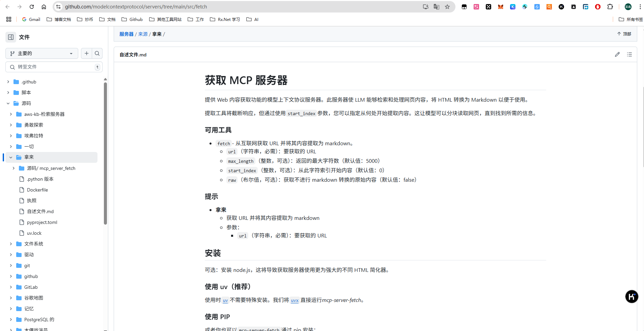Focus the 转至文件 search field
Viewport: 644px width, 331px height.
coord(54,67)
